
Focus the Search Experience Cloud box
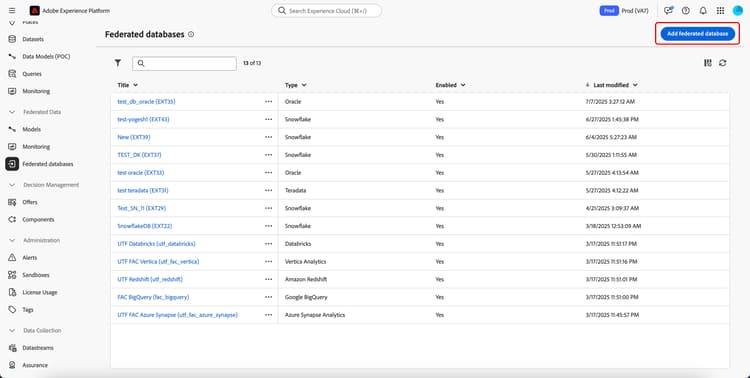327,11
